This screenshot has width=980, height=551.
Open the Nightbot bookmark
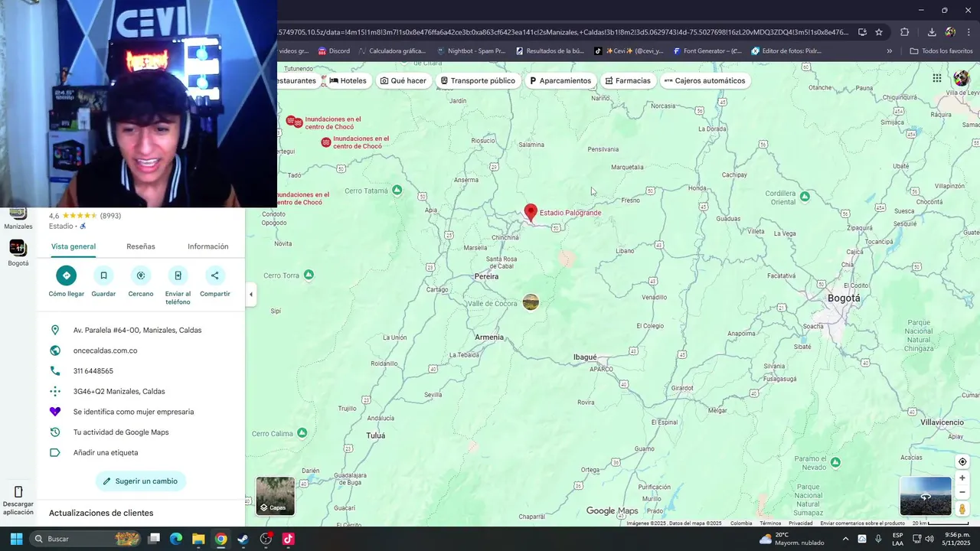point(471,51)
